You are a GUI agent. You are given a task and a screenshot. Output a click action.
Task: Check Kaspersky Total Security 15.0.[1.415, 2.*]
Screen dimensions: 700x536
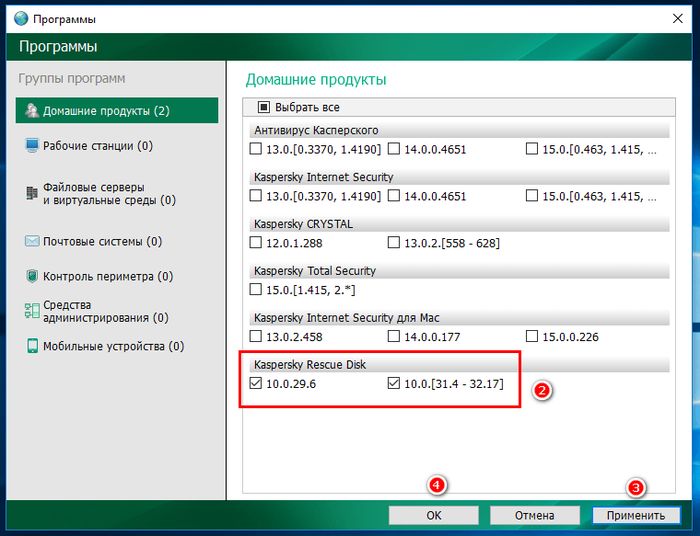pos(255,289)
